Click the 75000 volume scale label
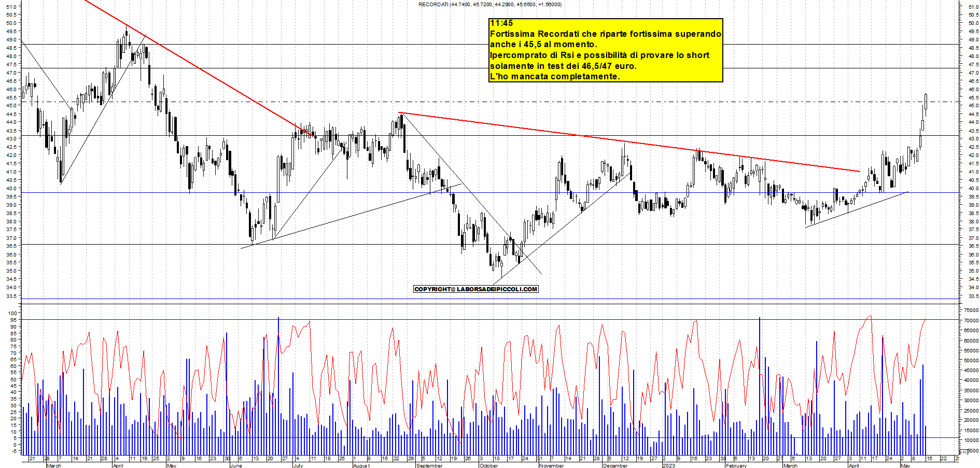This screenshot has height=468, width=980. pos(971,310)
